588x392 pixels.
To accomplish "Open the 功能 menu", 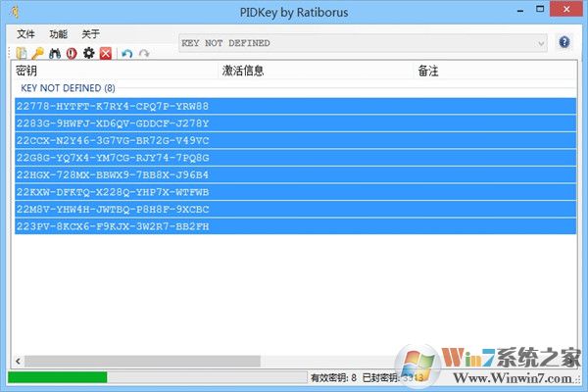I will pos(58,34).
